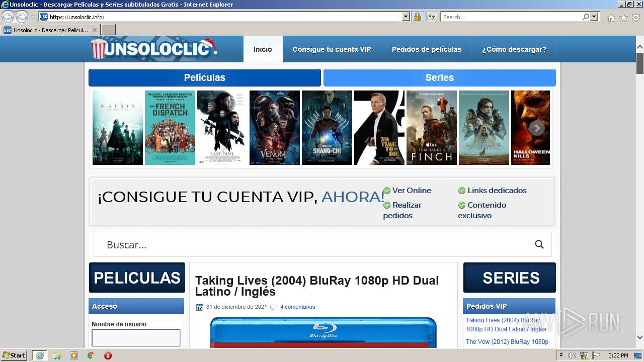Click the green check by Realizar pedidos
Viewport: 644px width, 362px height.
pyautogui.click(x=387, y=205)
